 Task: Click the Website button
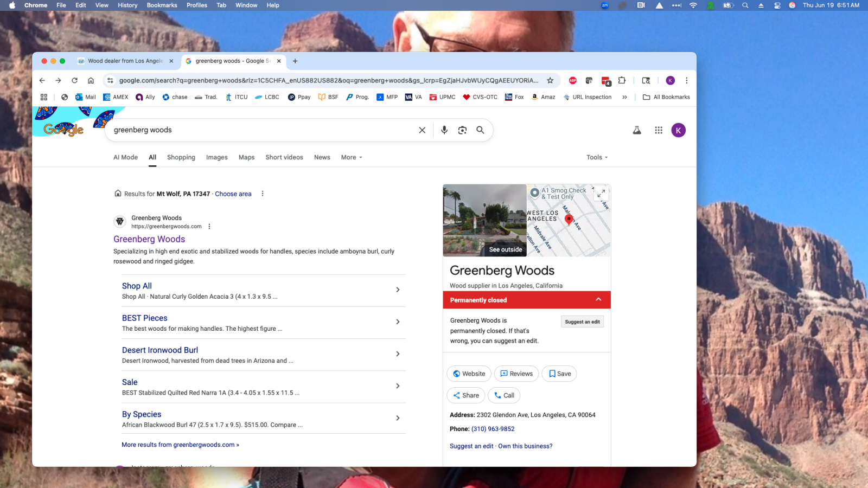469,374
